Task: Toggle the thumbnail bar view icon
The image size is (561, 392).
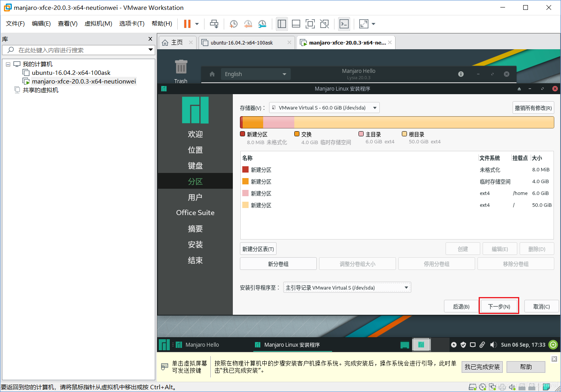Action: 296,24
